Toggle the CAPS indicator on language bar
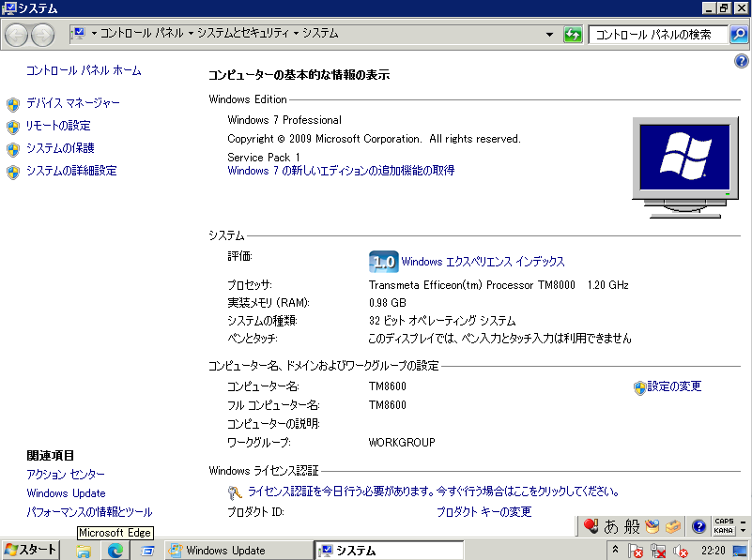Viewport: 752px width, 560px height. click(724, 522)
